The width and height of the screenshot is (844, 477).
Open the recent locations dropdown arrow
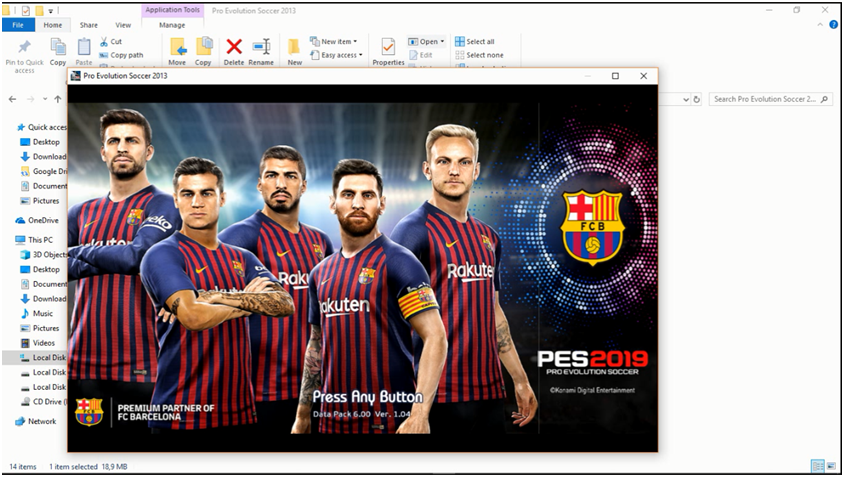45,99
